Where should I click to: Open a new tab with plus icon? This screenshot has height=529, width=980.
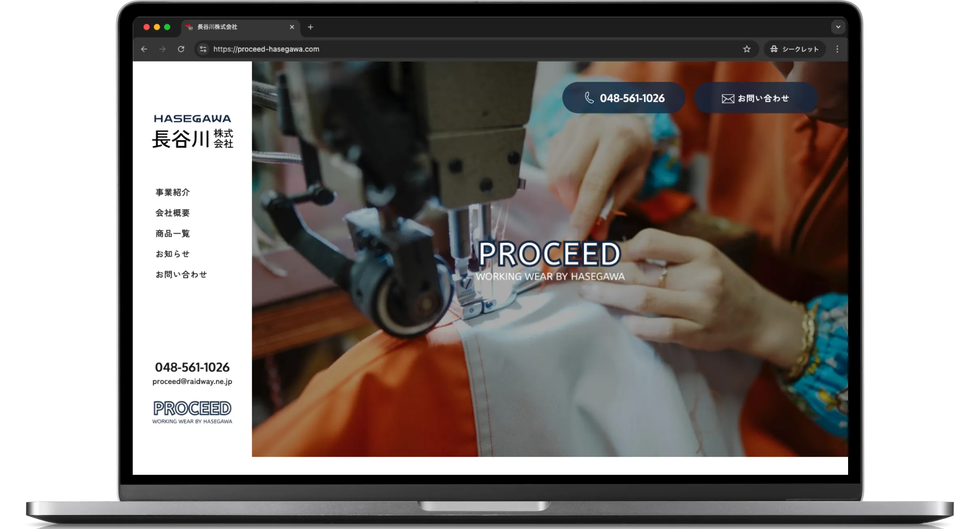point(310,27)
